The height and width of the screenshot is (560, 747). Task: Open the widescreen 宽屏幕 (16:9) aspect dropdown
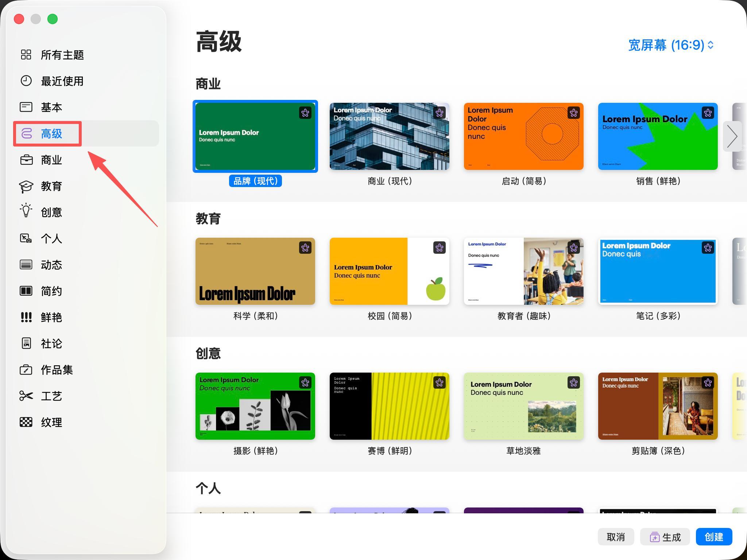(x=670, y=45)
